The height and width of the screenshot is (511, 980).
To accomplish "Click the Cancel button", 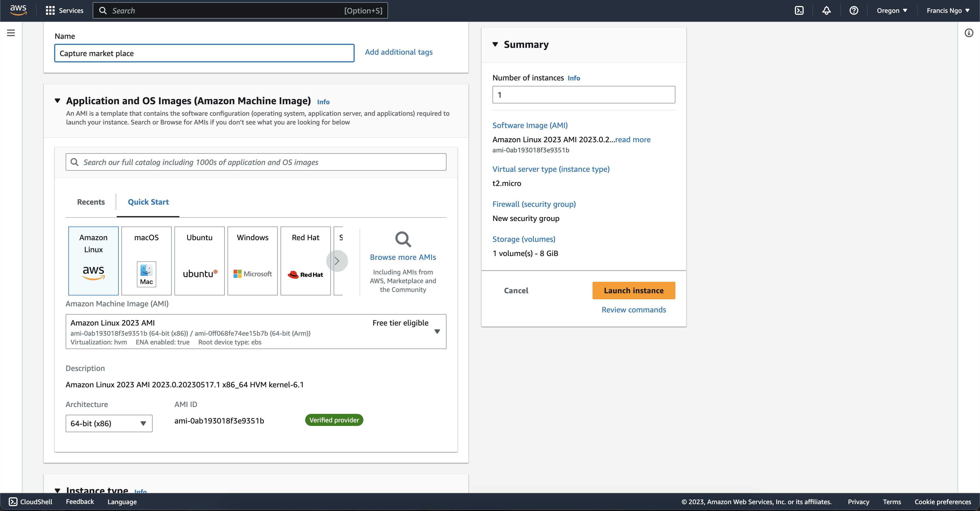I will click(516, 291).
